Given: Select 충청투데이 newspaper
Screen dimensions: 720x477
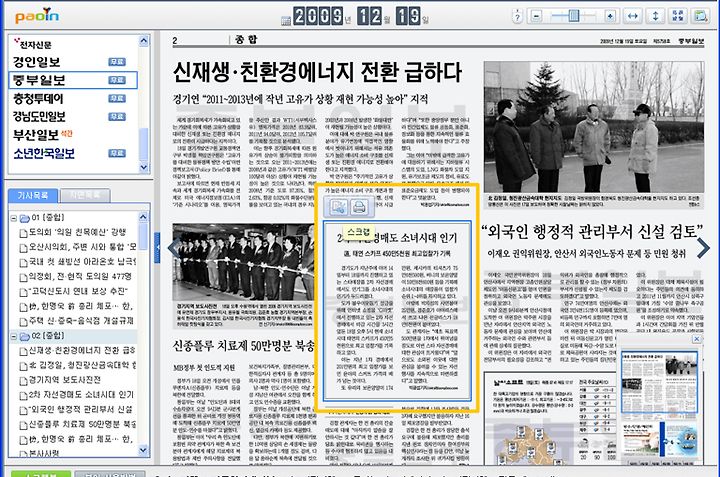Looking at the screenshot, I should (38, 99).
